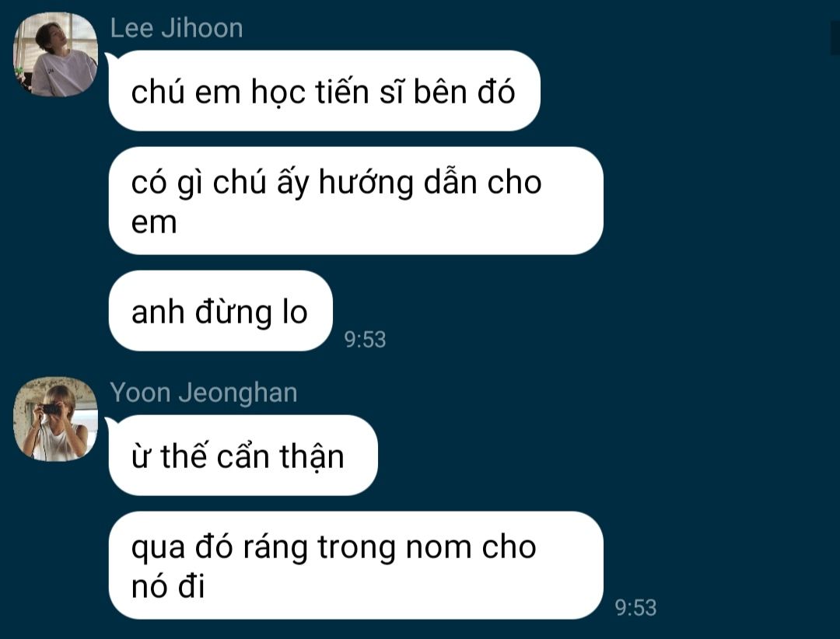Screen dimensions: 840x639
Task: Select the 'ừ thế cẩn thận' message bubble
Action: click(243, 456)
